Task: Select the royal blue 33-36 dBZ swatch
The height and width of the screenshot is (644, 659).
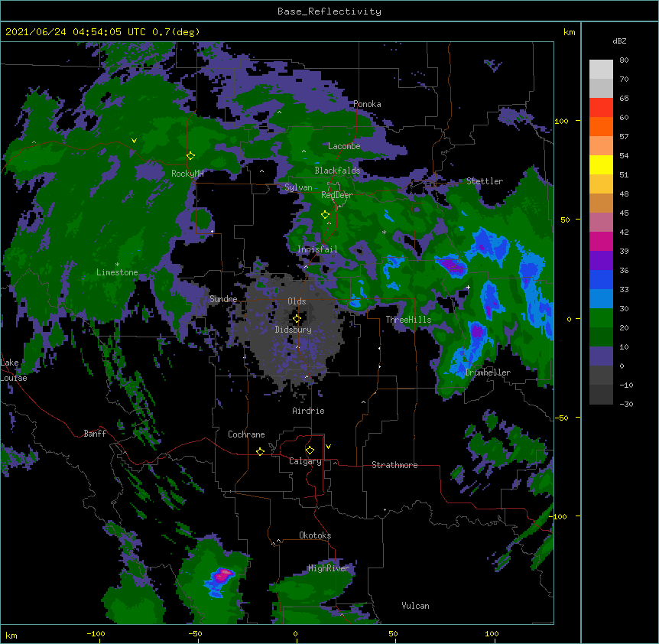Action: [601, 279]
